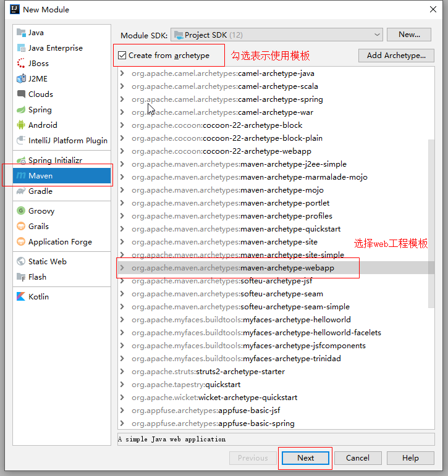The image size is (448, 476).
Task: Click the Flash folder icon
Action: coord(21,277)
